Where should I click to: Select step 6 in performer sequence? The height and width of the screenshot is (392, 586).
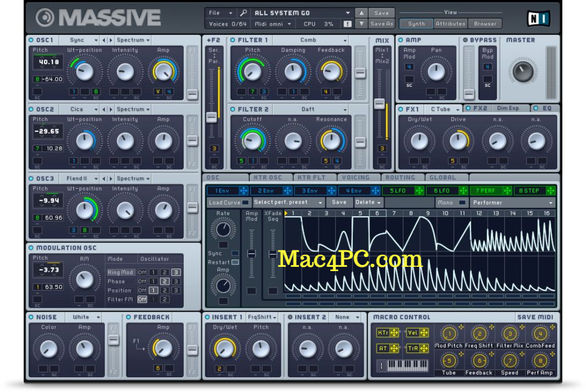377,213
